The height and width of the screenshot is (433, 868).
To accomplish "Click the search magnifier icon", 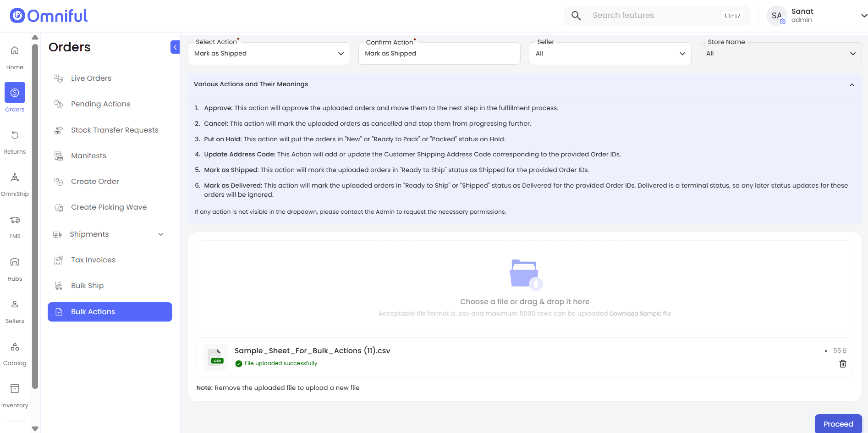I will [576, 16].
